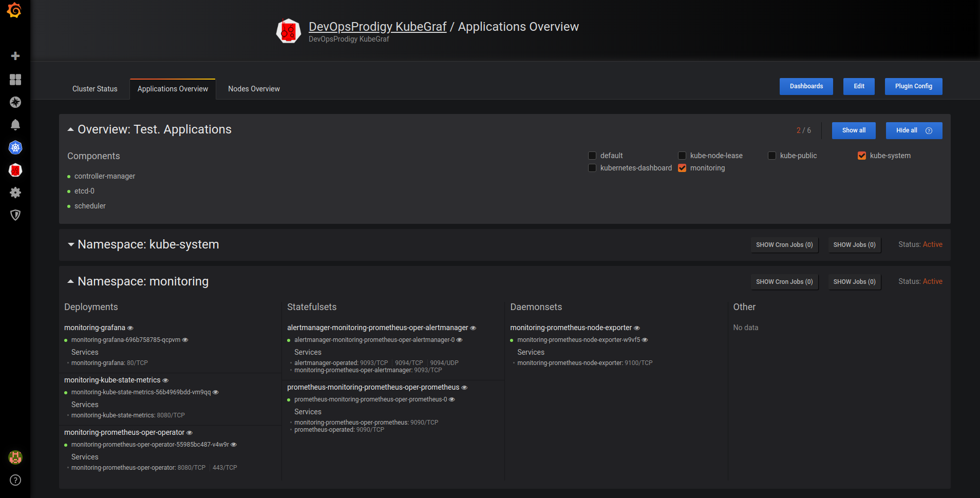Switch to the Cluster Status tab
980x498 pixels.
pyautogui.click(x=95, y=88)
